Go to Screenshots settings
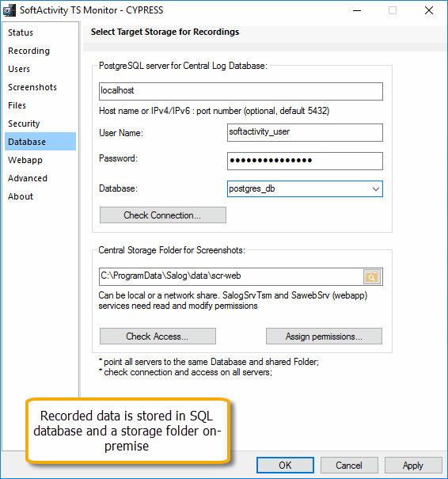448x479 pixels. 32,87
